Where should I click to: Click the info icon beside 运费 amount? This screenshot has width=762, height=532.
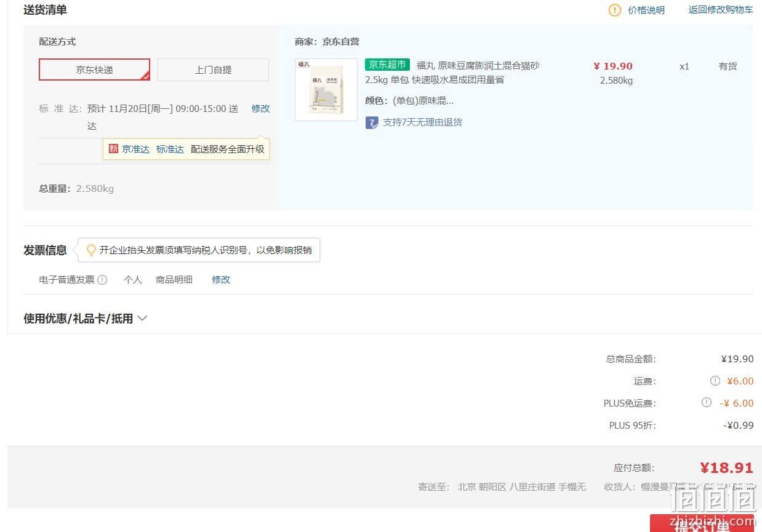(715, 381)
